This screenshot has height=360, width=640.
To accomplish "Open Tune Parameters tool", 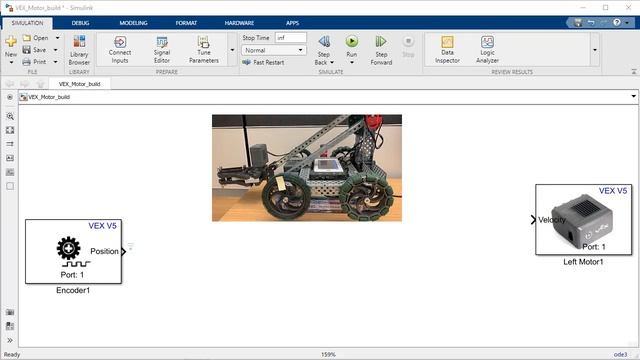I will click(x=204, y=49).
